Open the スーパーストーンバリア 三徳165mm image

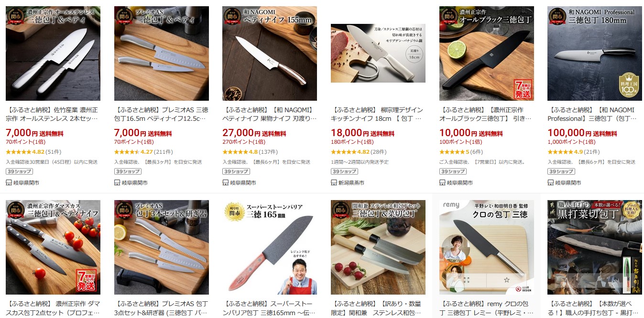(x=270, y=247)
